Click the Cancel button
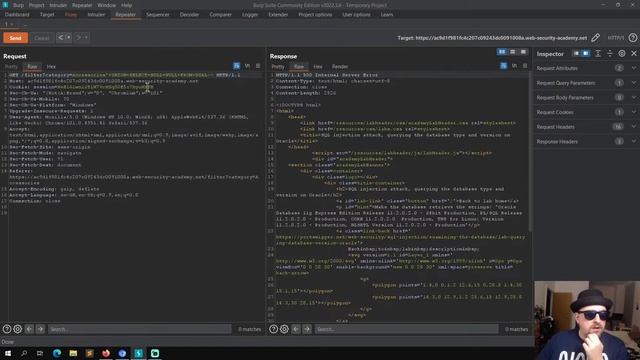This screenshot has height=360, width=640. (x=42, y=38)
